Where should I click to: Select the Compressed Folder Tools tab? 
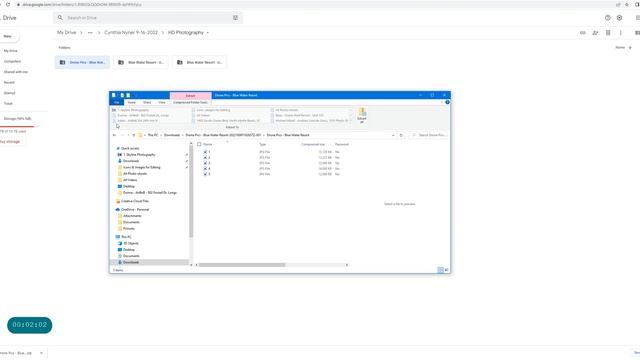pos(190,102)
